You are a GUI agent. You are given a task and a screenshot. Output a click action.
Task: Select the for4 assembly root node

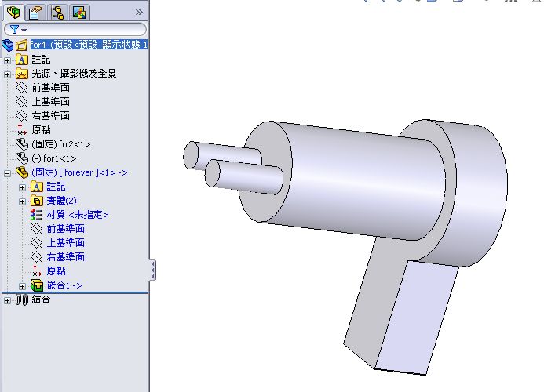click(x=89, y=45)
